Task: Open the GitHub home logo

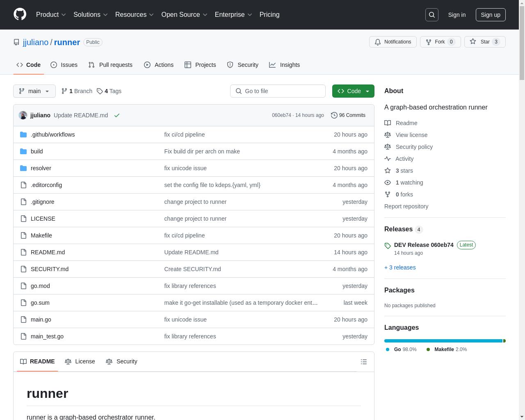Action: (x=20, y=14)
